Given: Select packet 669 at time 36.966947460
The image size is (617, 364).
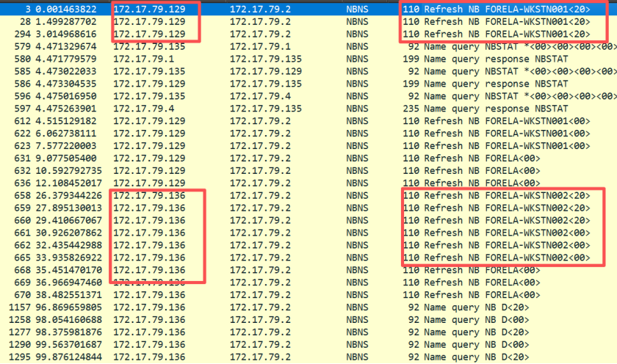Looking at the screenshot, I should pos(308,283).
